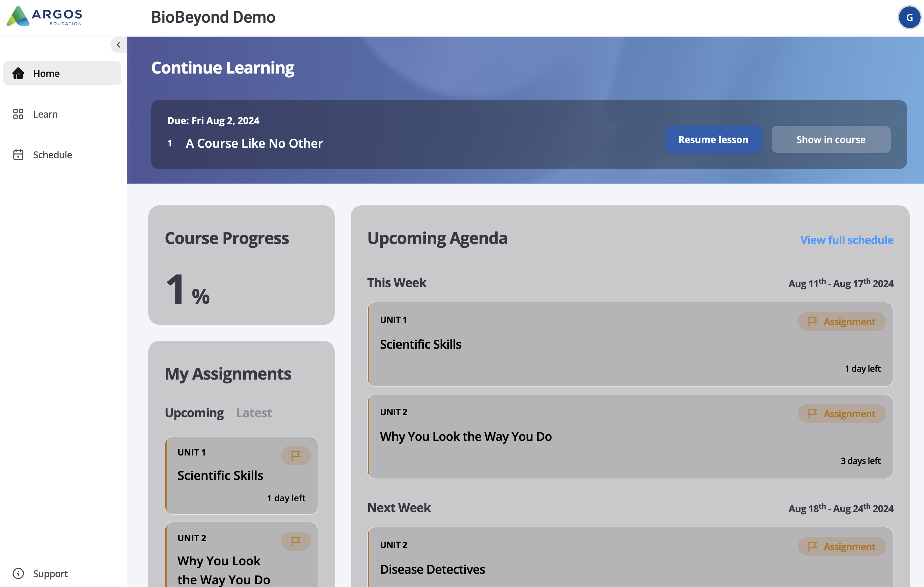The height and width of the screenshot is (587, 924).
Task: Open Learn grid icon in sidebar
Action: (x=18, y=114)
